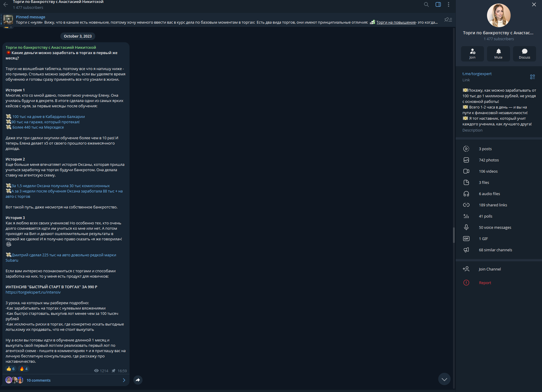
Task: Open the three-dot more options menu
Action: pyautogui.click(x=449, y=4)
